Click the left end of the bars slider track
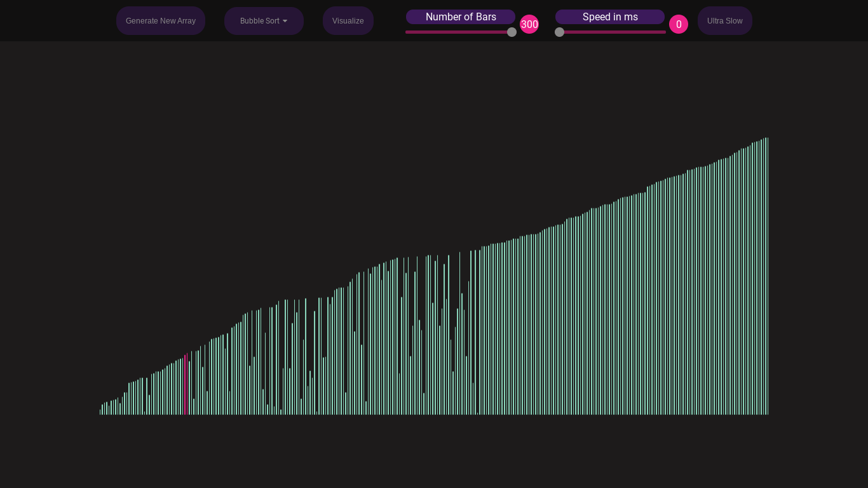This screenshot has height=488, width=868. click(x=407, y=32)
